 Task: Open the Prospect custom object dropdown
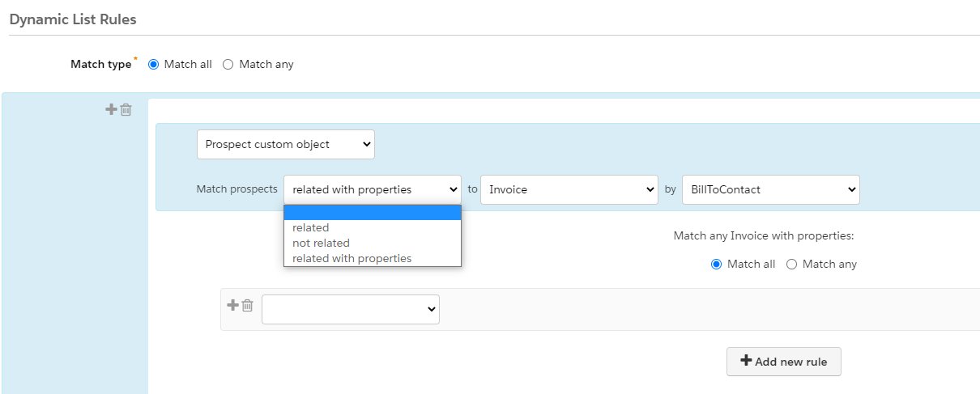285,145
